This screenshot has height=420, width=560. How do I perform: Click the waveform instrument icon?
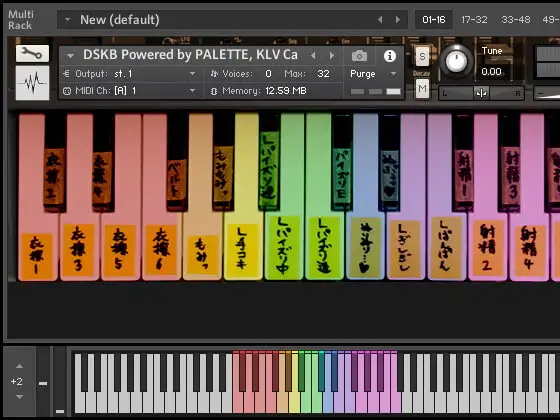(32, 83)
